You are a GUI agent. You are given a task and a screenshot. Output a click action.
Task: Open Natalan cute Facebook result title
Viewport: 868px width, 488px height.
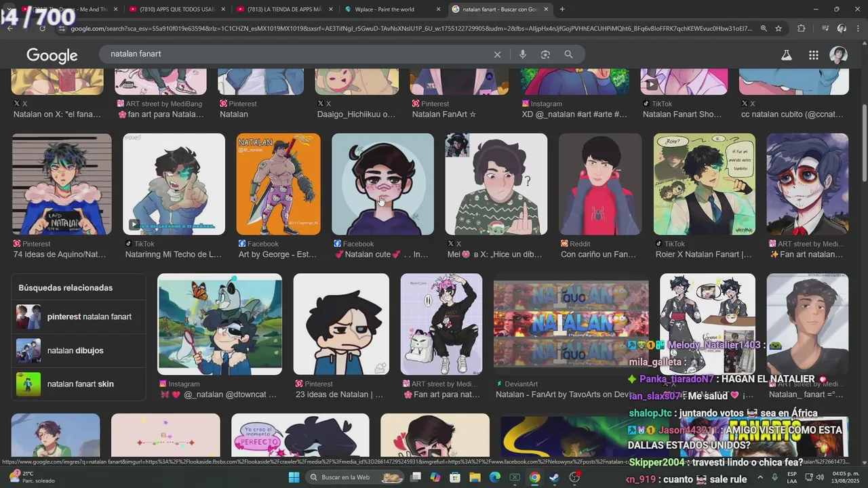381,255
